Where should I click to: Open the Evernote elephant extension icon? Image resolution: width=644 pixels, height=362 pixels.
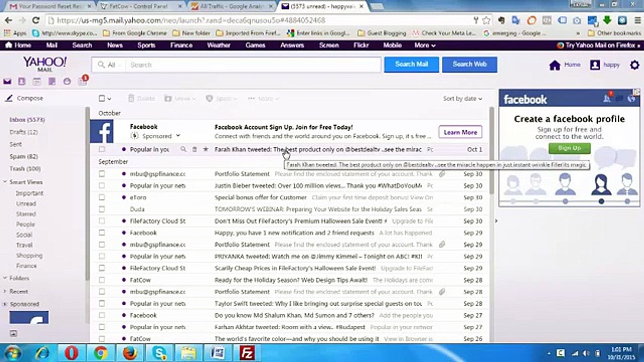click(x=501, y=21)
